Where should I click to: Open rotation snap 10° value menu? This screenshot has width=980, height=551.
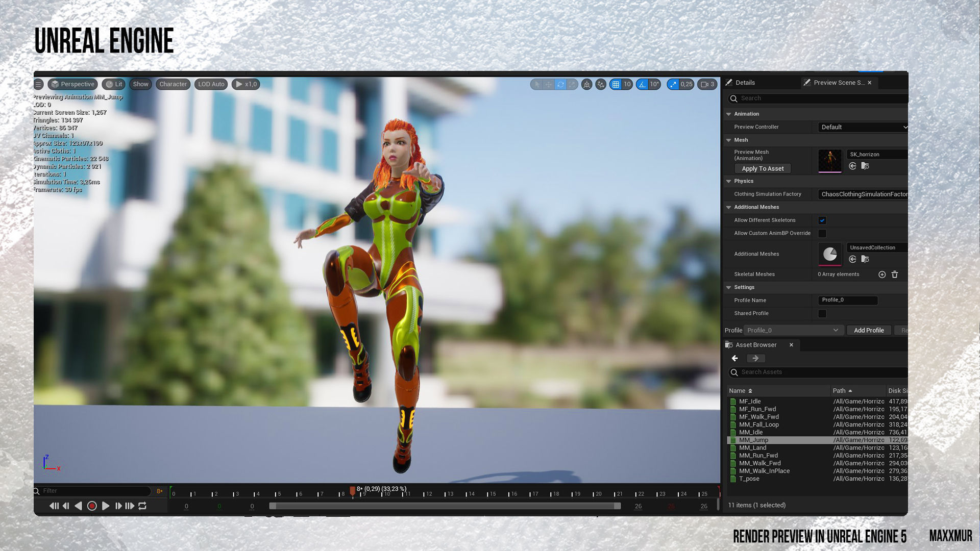654,84
